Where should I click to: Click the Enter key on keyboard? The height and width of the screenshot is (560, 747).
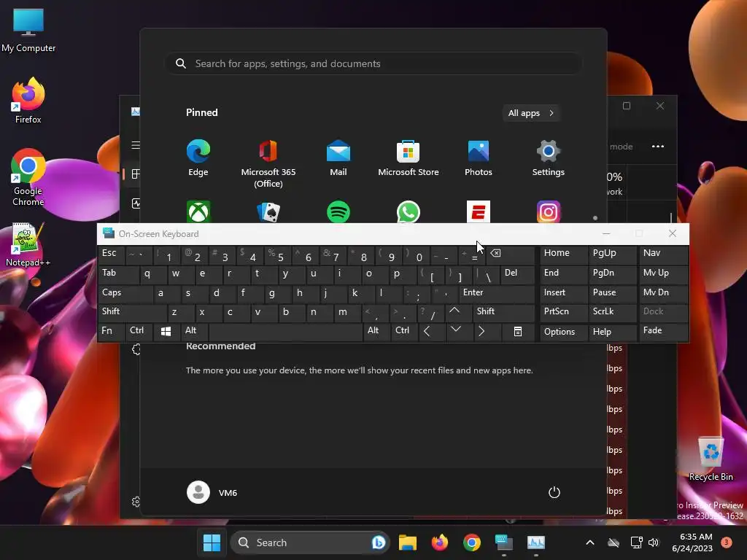coord(497,293)
